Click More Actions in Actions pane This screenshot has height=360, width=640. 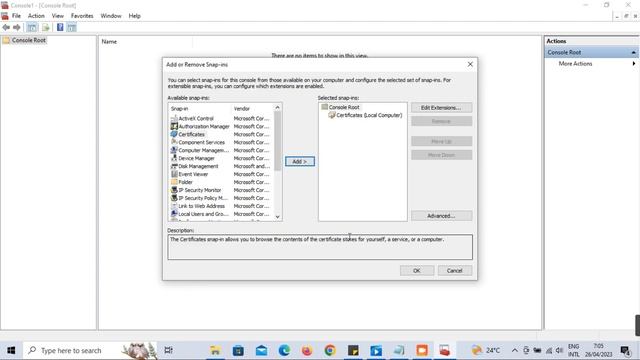coord(575,64)
